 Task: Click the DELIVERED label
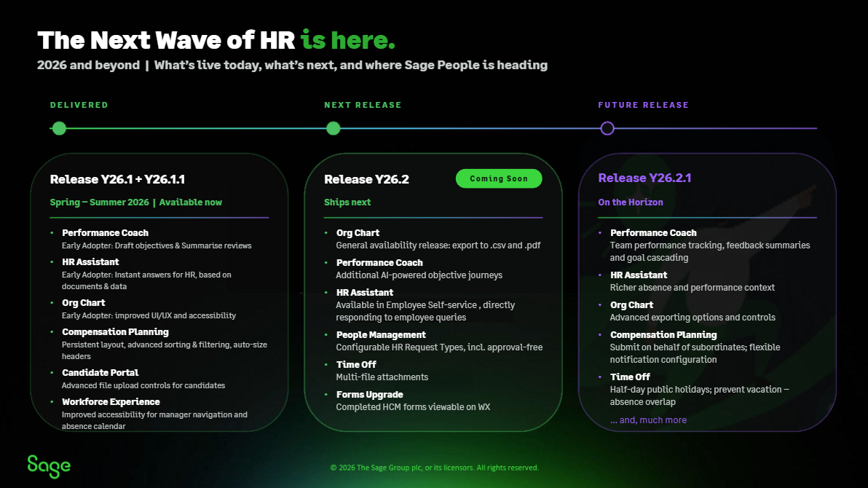point(79,105)
